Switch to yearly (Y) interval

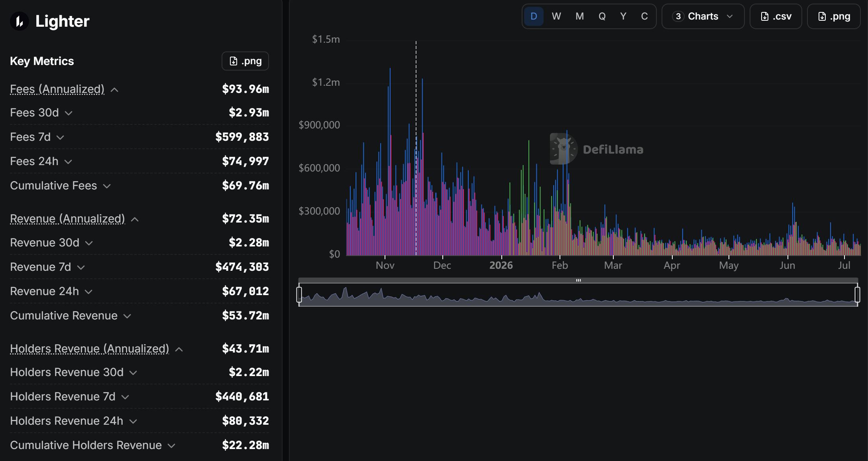click(623, 16)
